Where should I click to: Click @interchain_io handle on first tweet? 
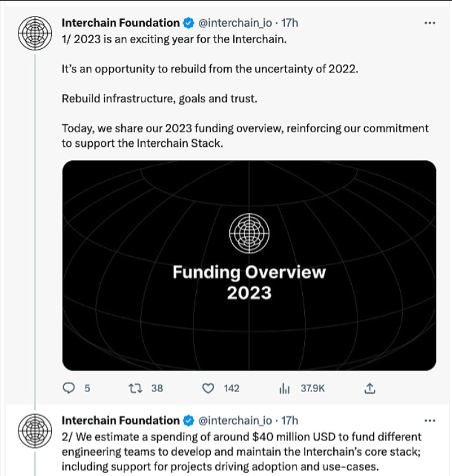click(235, 23)
